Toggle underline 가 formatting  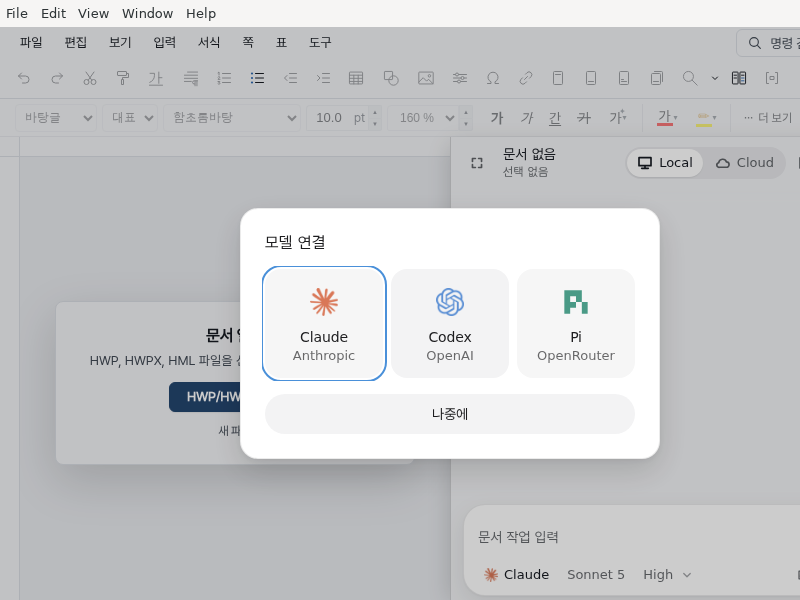[x=555, y=118]
